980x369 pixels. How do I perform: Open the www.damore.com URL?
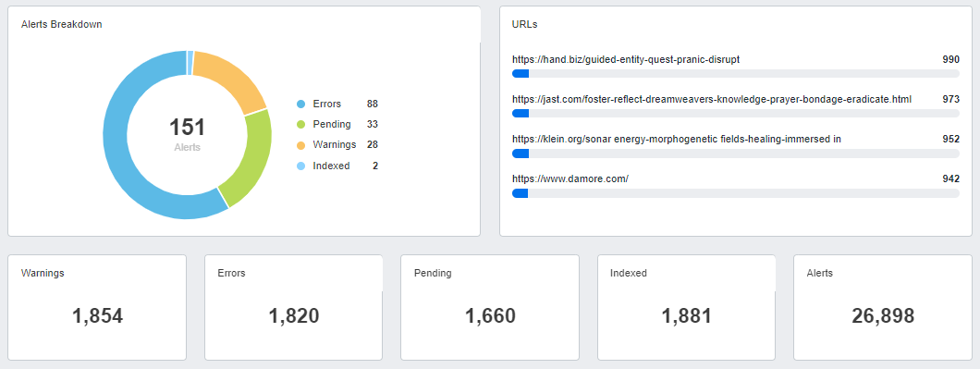point(570,178)
